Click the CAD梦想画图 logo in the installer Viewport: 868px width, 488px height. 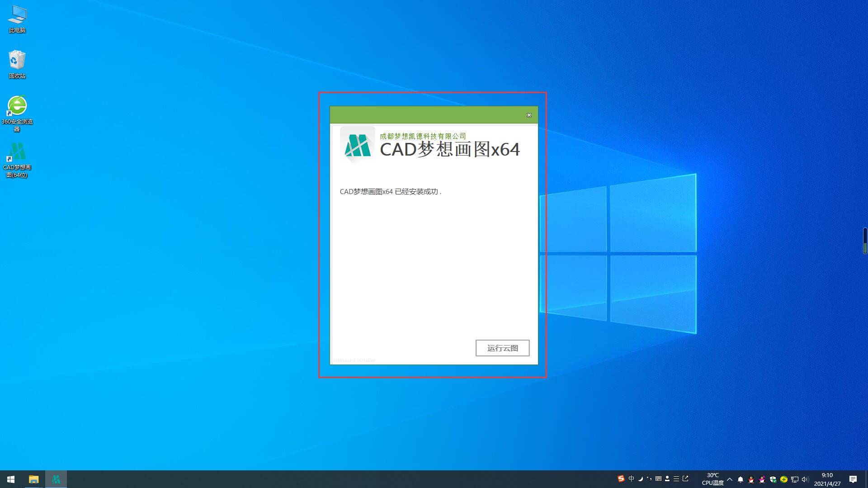[x=358, y=145]
